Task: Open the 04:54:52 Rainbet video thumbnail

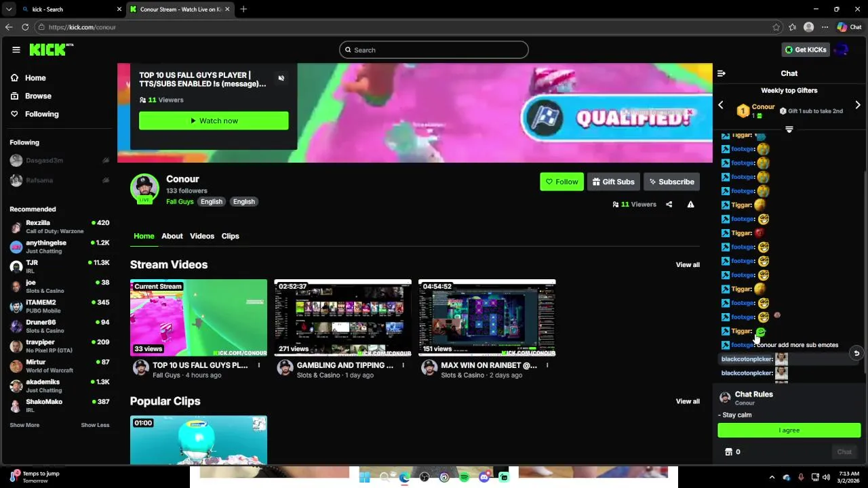Action: point(487,318)
